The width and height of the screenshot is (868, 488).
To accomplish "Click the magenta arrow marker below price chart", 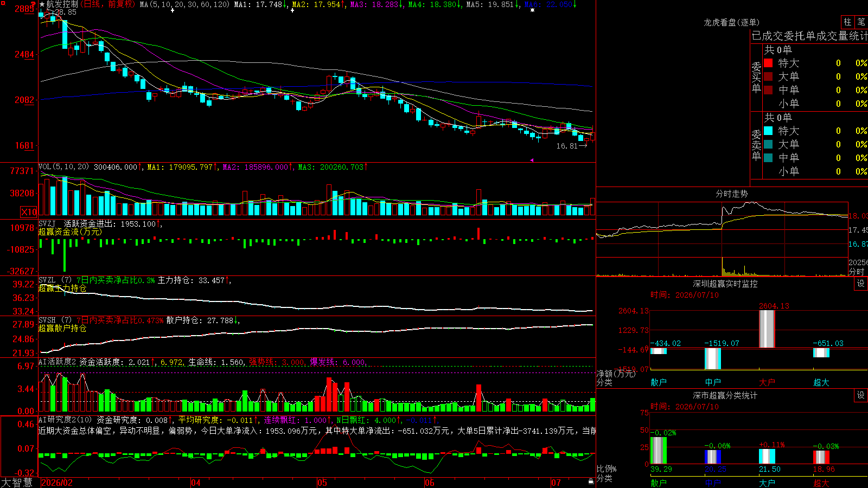I will coord(532,160).
